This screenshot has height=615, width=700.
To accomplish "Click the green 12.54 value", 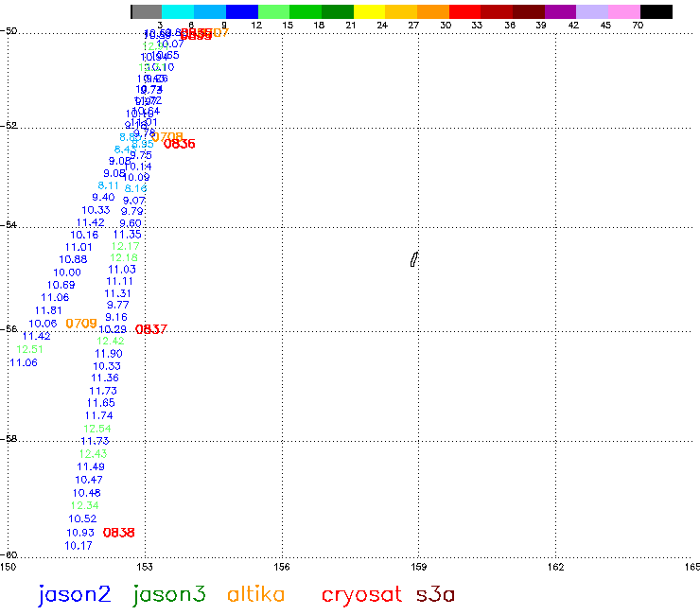I will 97,429.
